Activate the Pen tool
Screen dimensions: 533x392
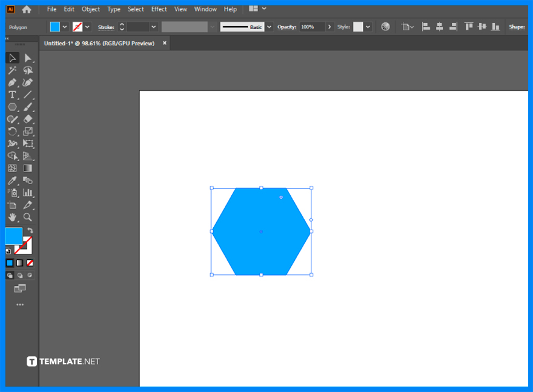pyautogui.click(x=12, y=82)
